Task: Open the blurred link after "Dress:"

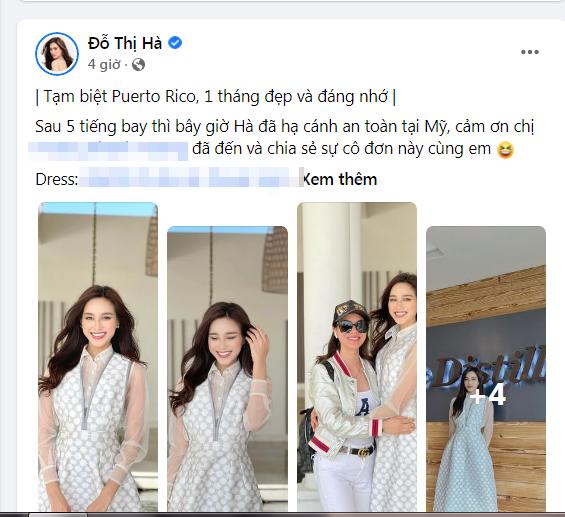Action: click(x=191, y=177)
